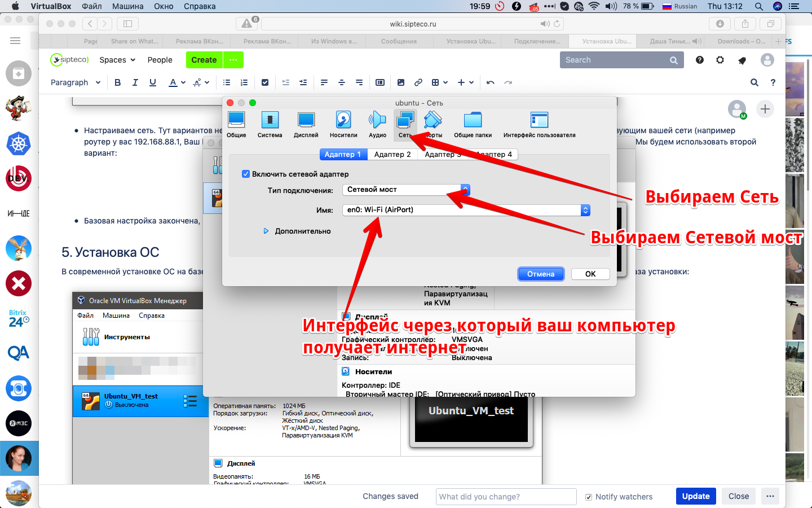Open the Spaces dropdown menu
Screen dimensions: 812x508
pyautogui.click(x=117, y=60)
